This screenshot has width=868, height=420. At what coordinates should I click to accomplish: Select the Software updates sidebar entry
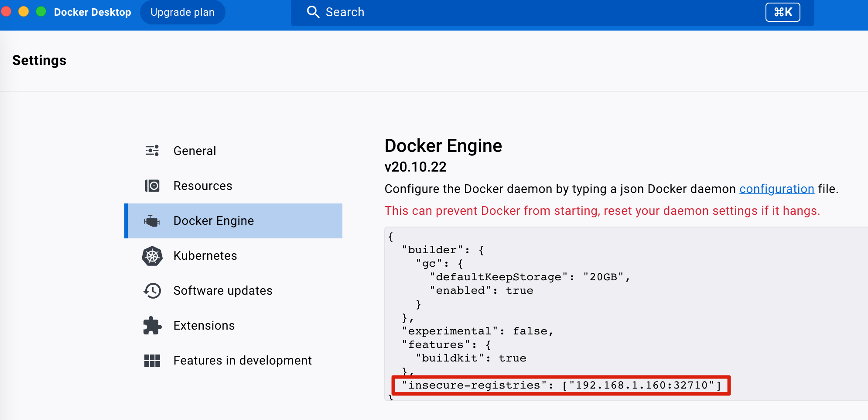[x=223, y=290]
